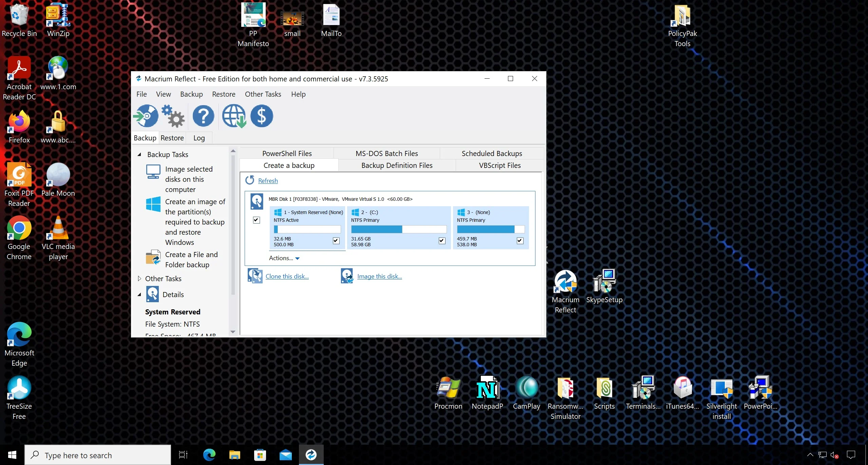Uncheck the C: partition checkbox
The image size is (868, 465).
coord(442,240)
